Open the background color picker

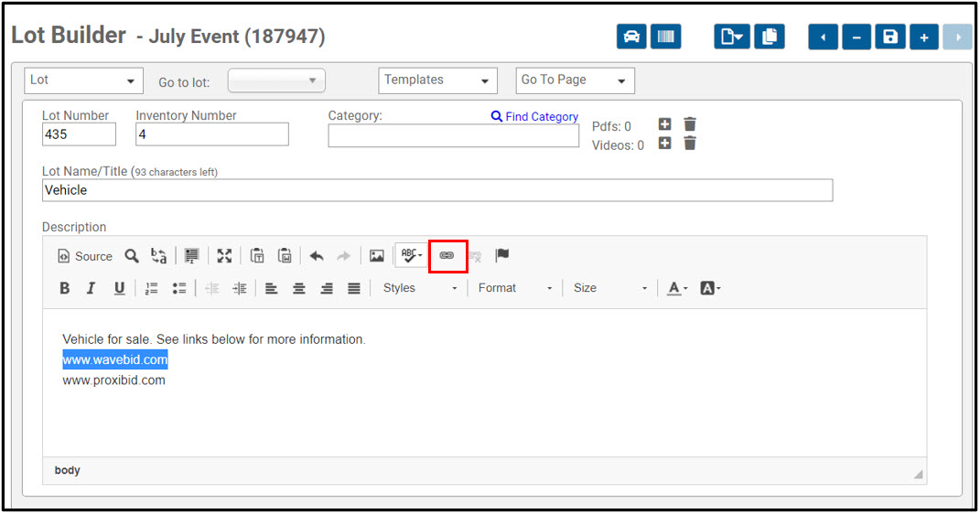(x=711, y=288)
